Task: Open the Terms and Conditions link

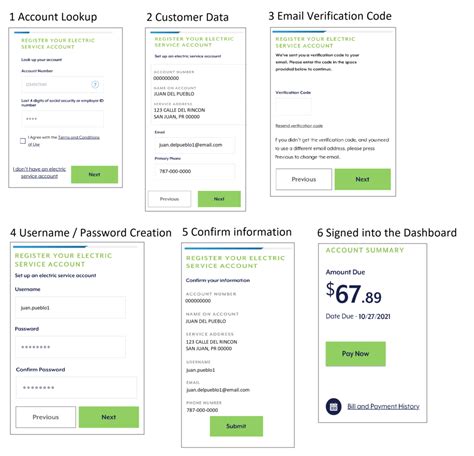Action: (x=79, y=137)
